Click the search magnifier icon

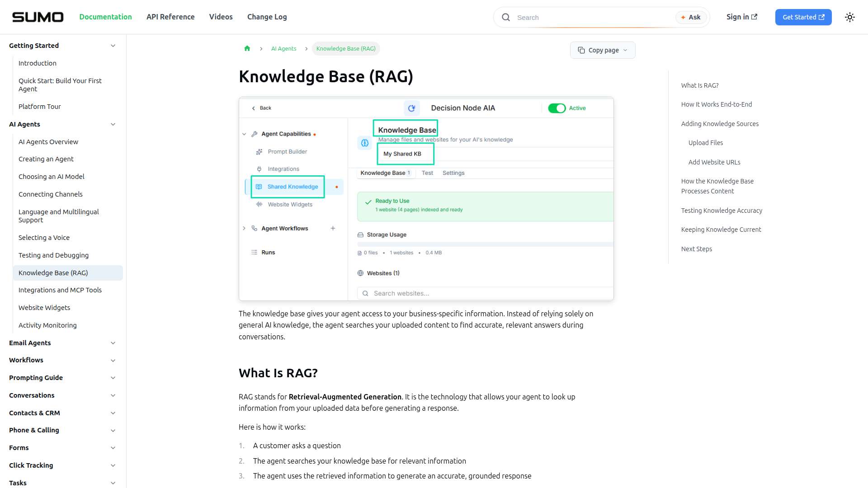(x=506, y=17)
